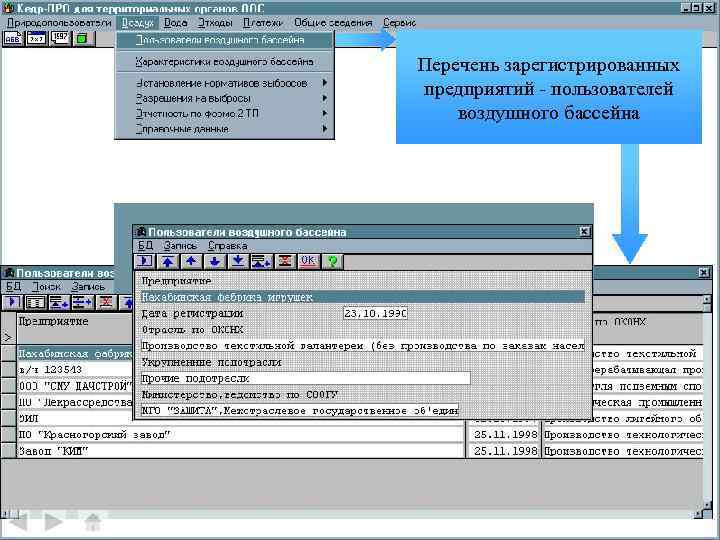This screenshot has width=720, height=540.
Task: Open the Сервис menu
Action: [399, 22]
